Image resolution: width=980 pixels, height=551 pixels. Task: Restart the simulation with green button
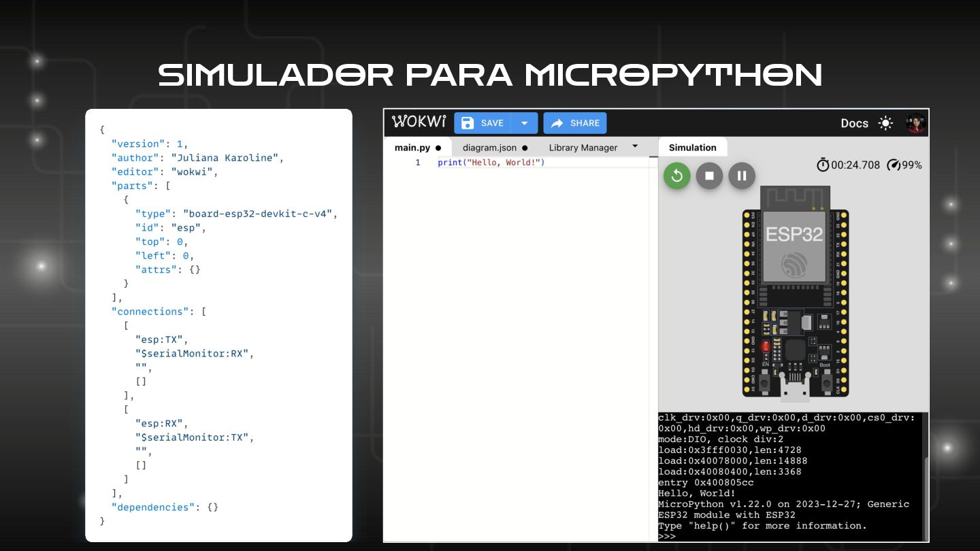click(x=677, y=176)
